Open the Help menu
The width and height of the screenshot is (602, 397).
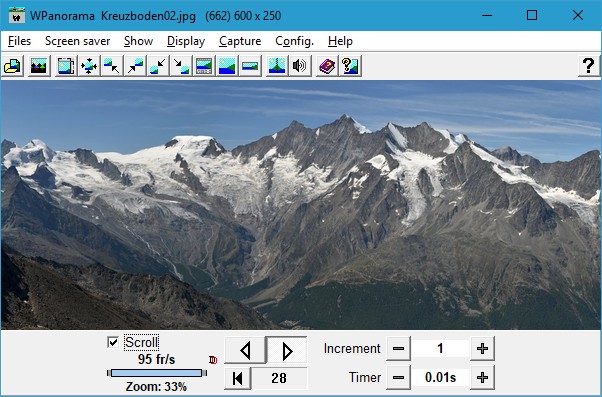tap(340, 41)
